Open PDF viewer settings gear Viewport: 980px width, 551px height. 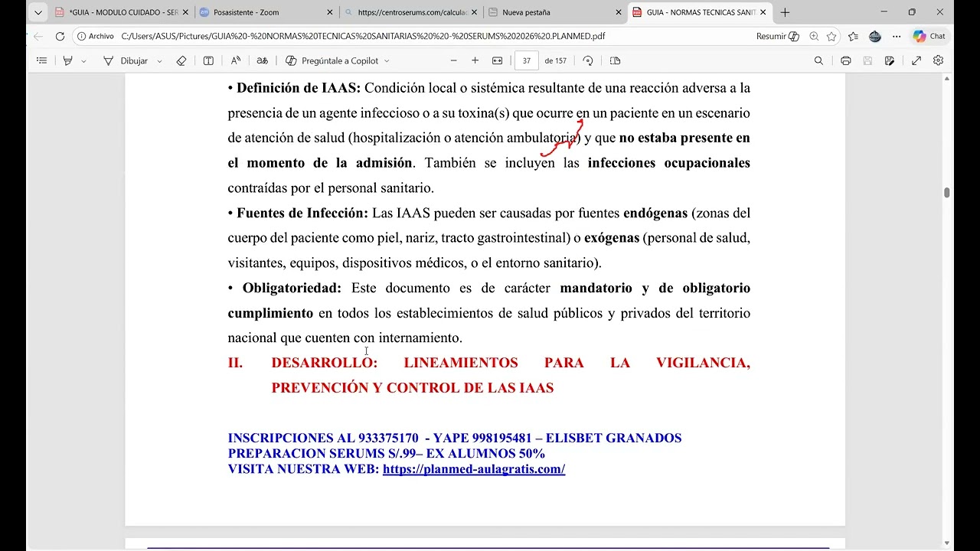click(x=938, y=60)
